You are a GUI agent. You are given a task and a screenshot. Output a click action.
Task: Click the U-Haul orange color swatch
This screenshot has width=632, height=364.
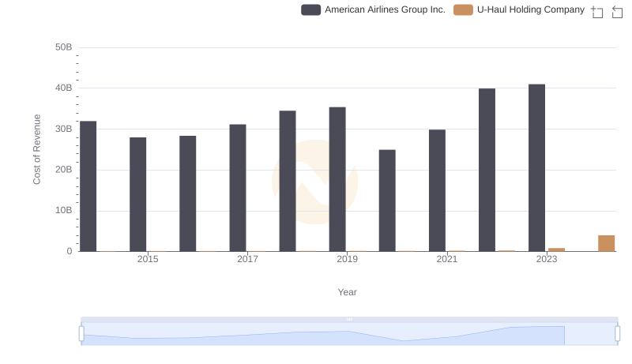coord(463,9)
